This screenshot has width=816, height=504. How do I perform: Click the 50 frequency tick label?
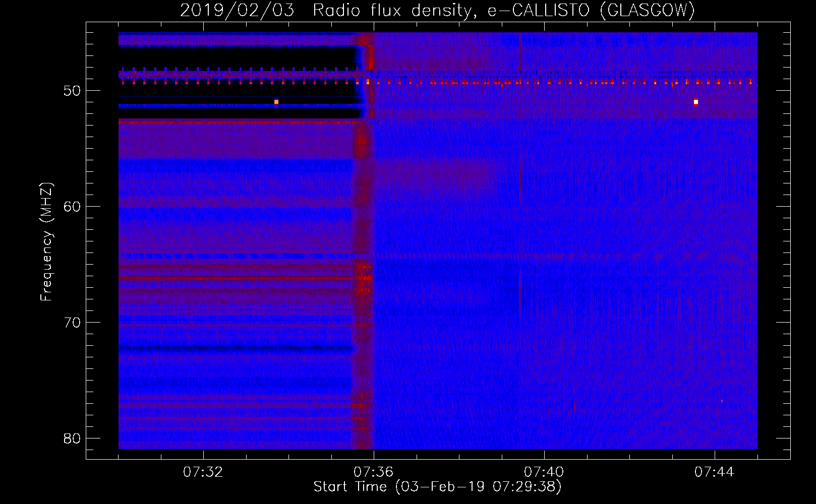pos(72,91)
